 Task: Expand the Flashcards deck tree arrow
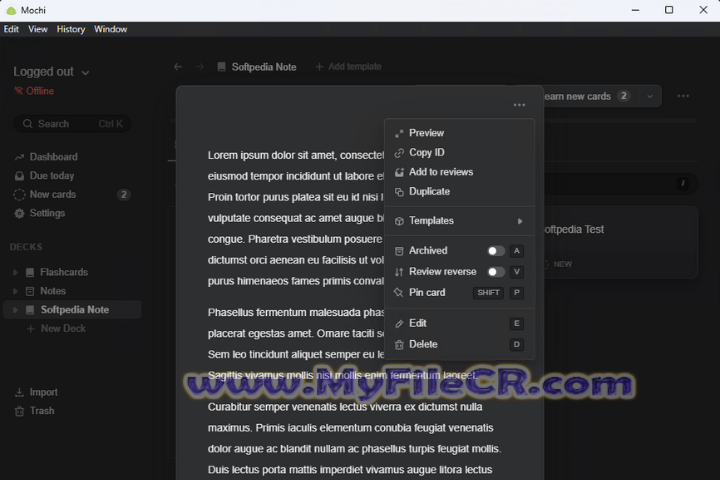tap(15, 272)
